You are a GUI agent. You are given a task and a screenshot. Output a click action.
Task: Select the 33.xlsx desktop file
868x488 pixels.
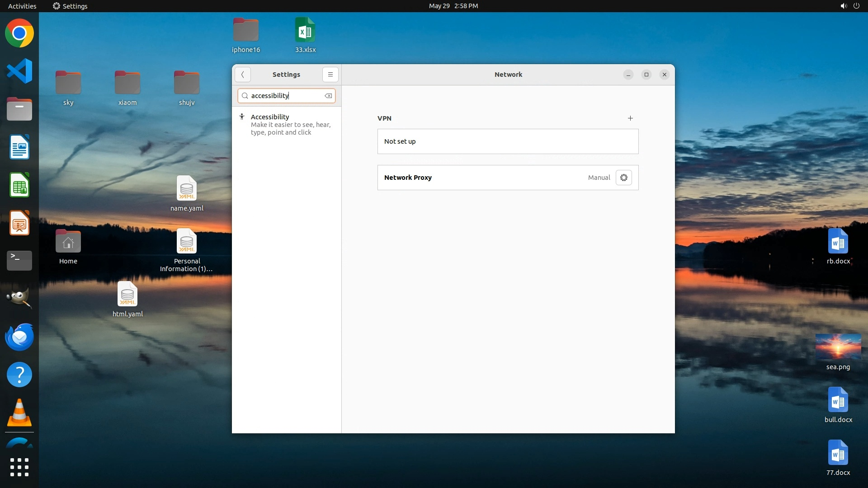(305, 30)
